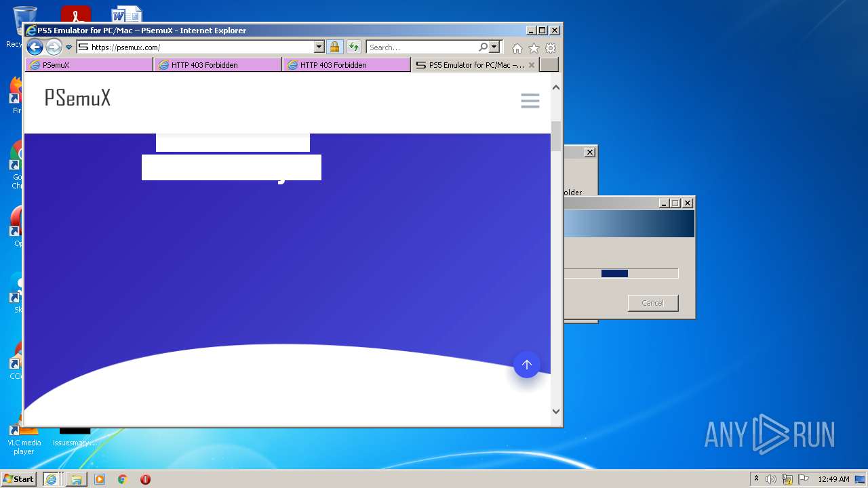Open the IE Tools gear menu
This screenshot has height=488, width=868.
[x=551, y=48]
